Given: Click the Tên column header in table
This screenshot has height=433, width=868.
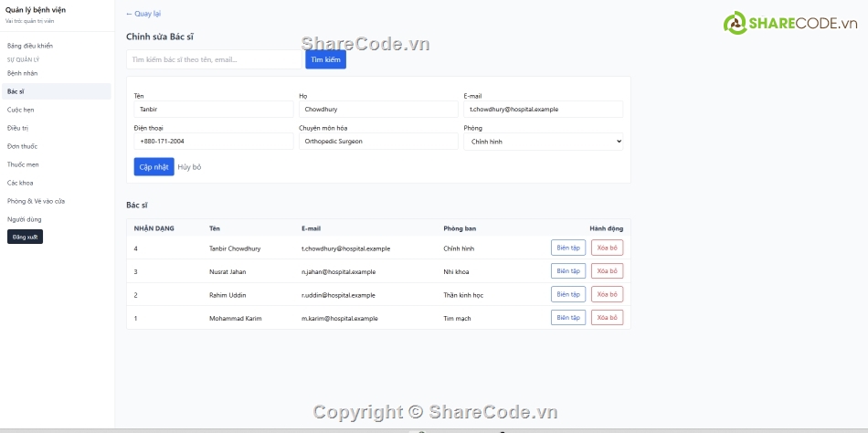Looking at the screenshot, I should coord(214,228).
